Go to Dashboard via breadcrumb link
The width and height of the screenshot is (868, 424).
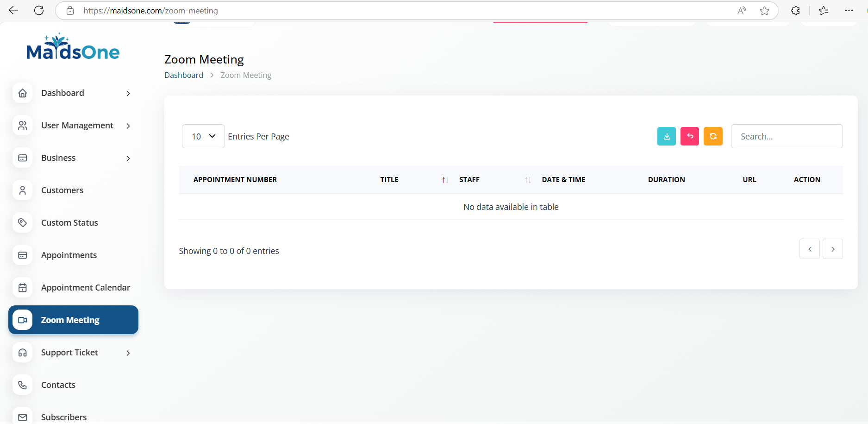pos(184,75)
